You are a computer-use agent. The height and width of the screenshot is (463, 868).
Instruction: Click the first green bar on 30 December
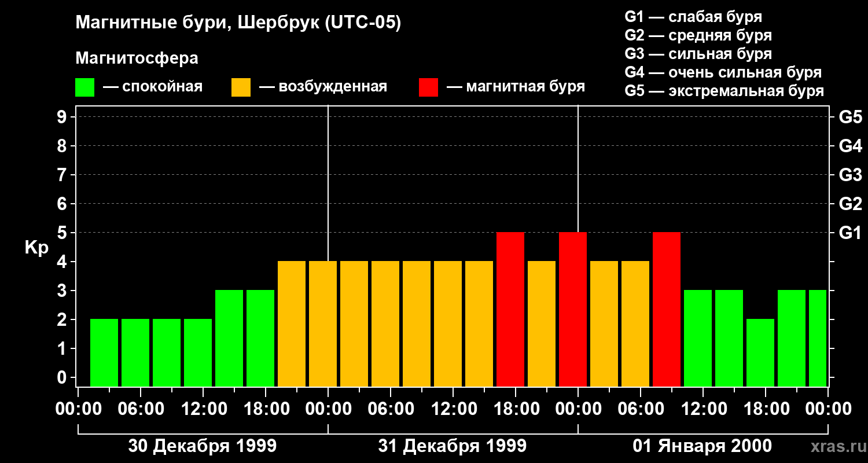point(104,352)
